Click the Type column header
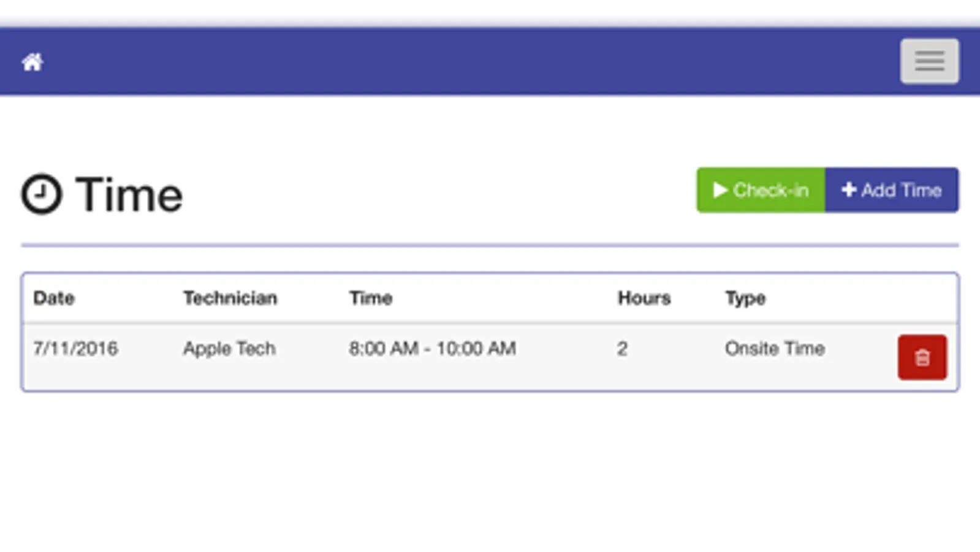This screenshot has width=980, height=552. coord(745,298)
